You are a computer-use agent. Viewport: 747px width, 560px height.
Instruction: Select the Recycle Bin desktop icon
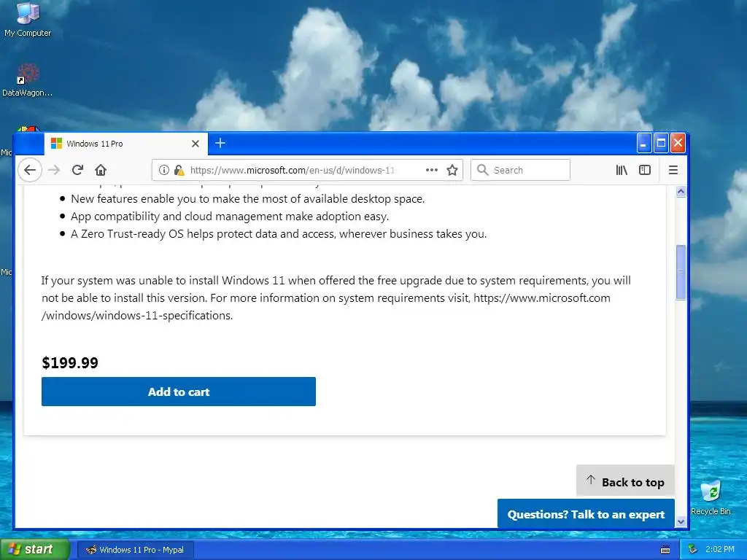[711, 498]
